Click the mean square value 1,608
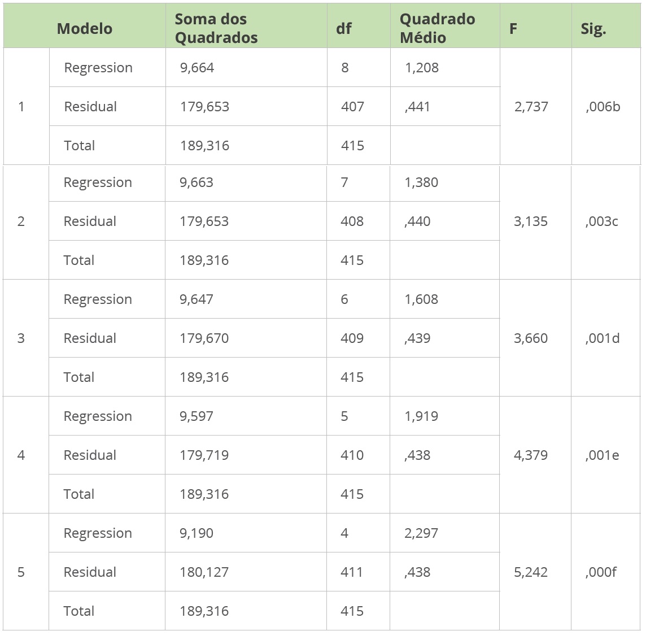The image size is (646, 644). (421, 299)
